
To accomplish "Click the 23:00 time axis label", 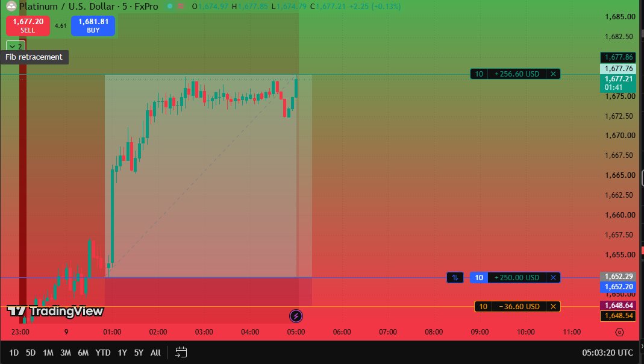I will (20, 332).
